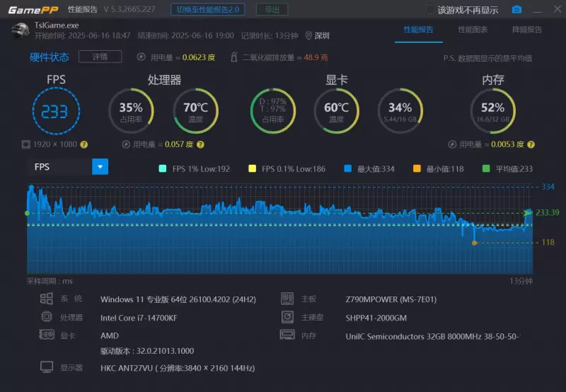Click help icon next to processor power usage
The width and height of the screenshot is (566, 392).
(200, 144)
